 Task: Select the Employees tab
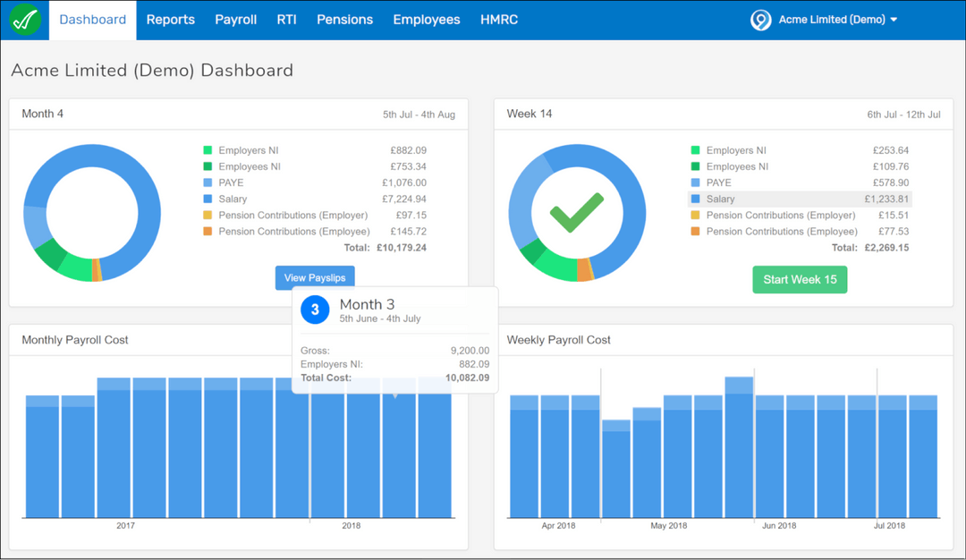click(427, 19)
